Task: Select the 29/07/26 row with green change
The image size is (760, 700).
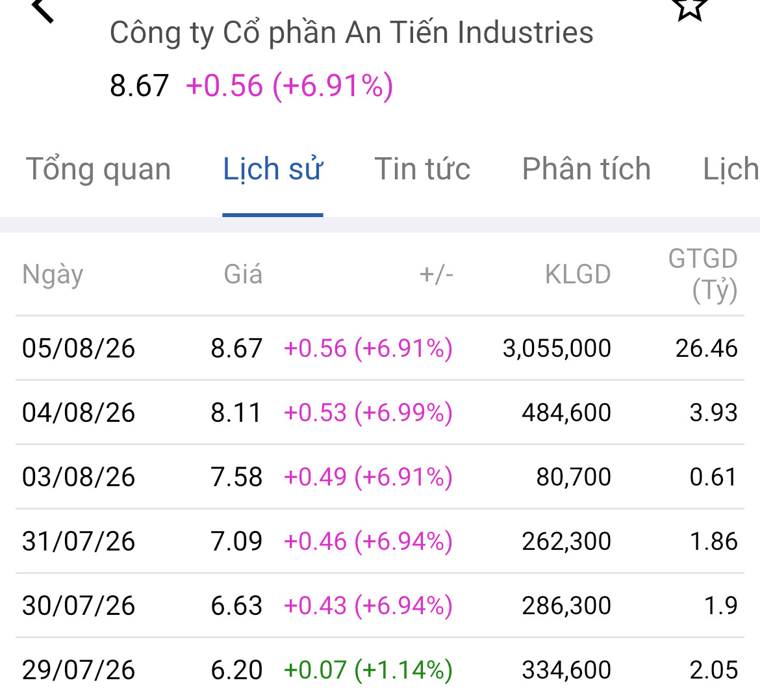Action: (380, 669)
